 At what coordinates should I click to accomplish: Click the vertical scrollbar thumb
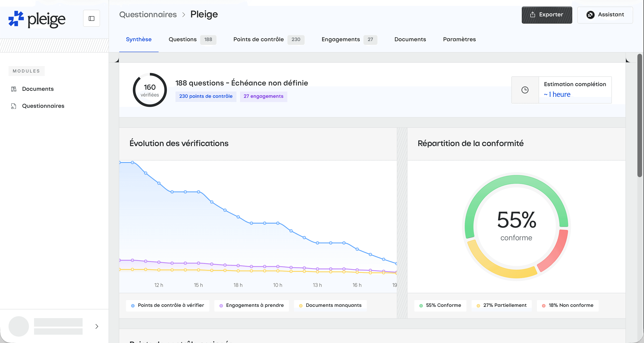tap(640, 115)
